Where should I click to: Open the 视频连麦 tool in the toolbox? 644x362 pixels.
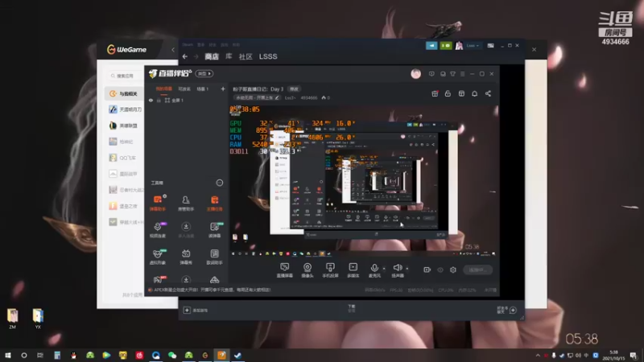pos(158,229)
